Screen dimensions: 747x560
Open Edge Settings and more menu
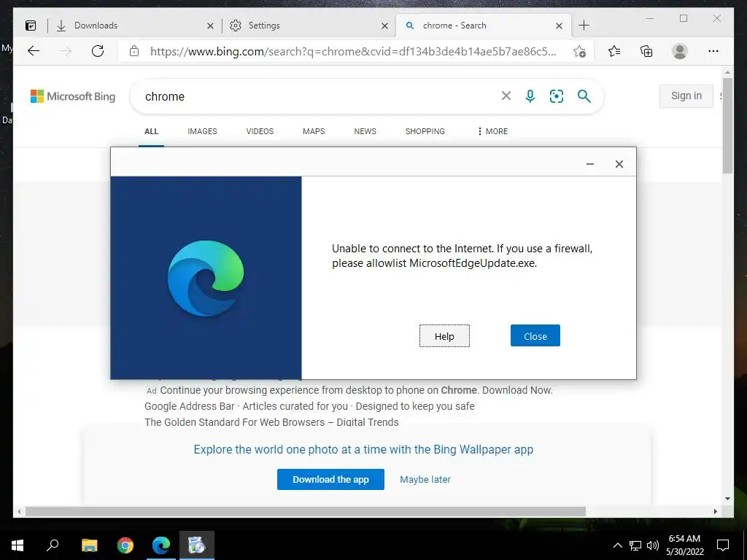(713, 51)
